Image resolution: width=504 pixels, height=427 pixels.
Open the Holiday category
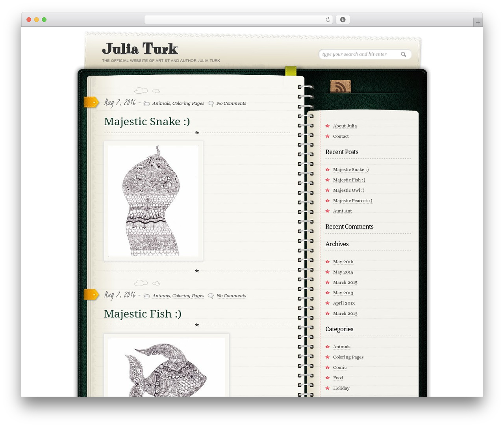click(x=341, y=388)
